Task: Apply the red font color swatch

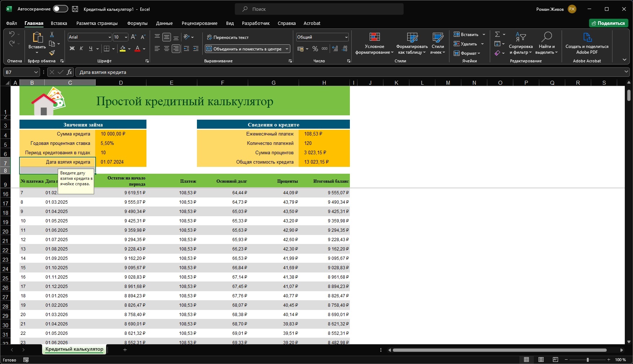Action: [137, 49]
